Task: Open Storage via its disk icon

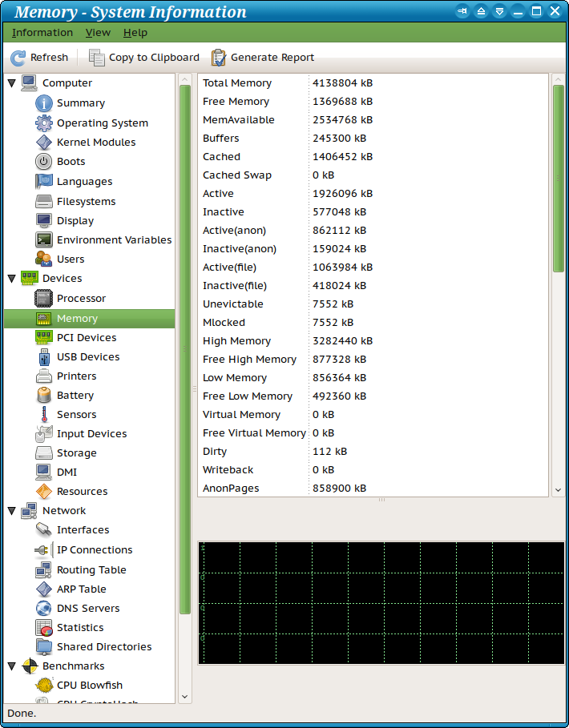Action: pos(43,452)
